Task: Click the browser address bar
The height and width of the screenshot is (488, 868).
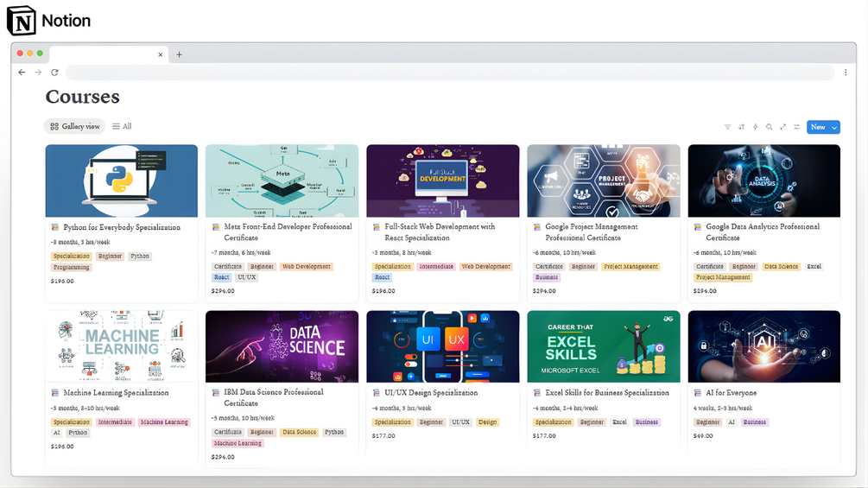Action: coord(449,72)
